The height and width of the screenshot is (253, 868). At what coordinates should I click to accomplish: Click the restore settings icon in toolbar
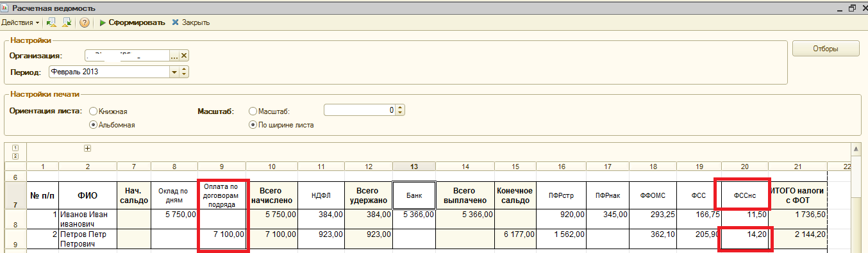(52, 22)
